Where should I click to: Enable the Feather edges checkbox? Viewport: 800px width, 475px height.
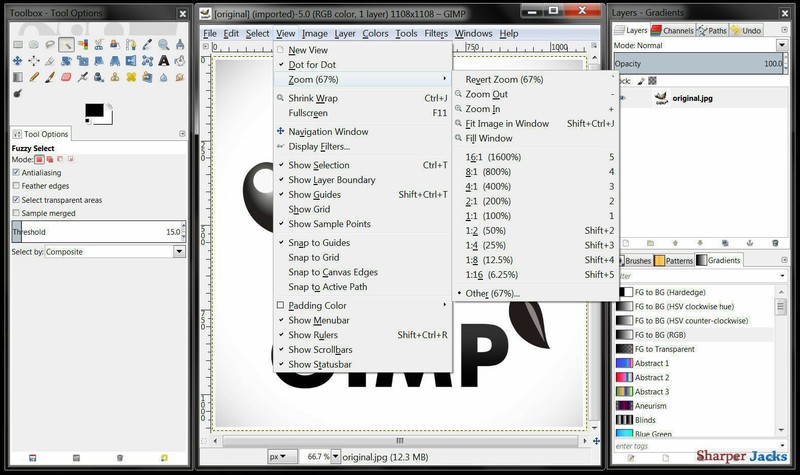(16, 186)
